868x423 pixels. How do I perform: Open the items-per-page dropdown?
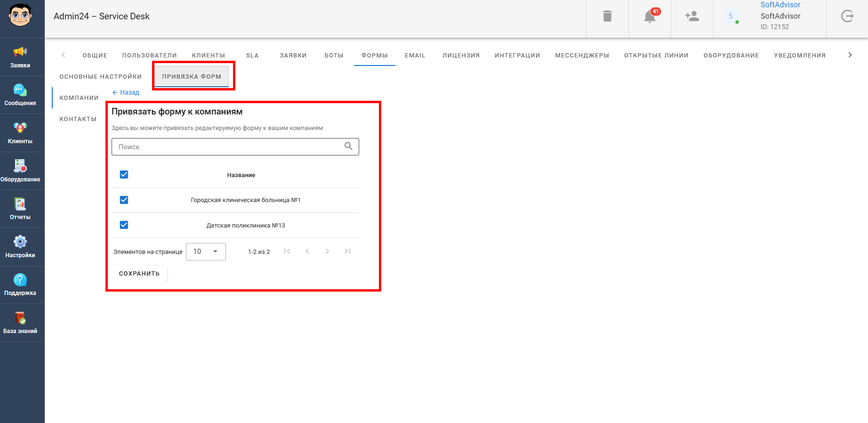coord(206,252)
